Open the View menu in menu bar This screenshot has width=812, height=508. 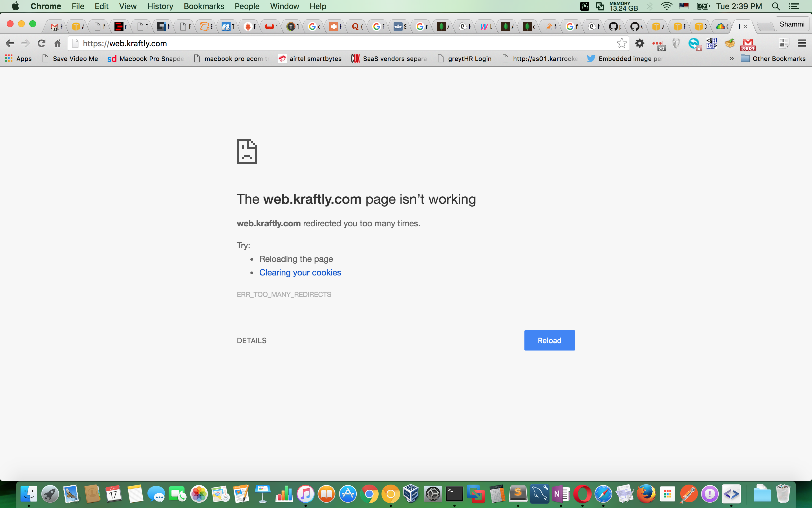click(128, 6)
